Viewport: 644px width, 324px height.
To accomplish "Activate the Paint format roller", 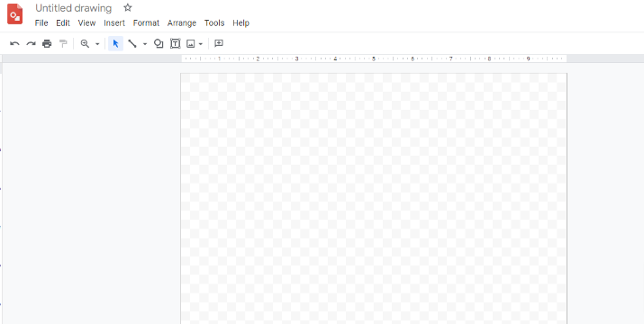I will point(63,43).
